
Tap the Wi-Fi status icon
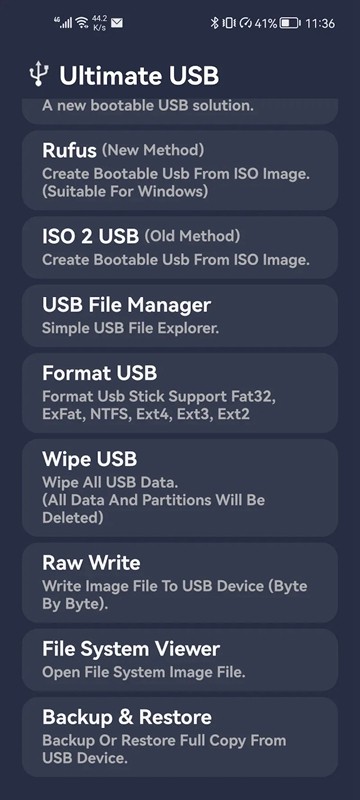click(82, 23)
